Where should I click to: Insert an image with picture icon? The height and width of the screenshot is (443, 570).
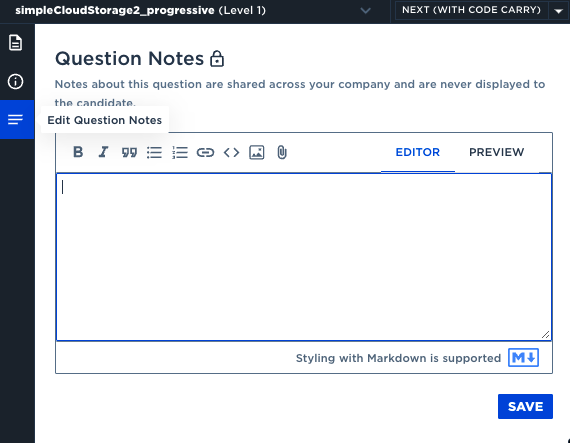coord(257,152)
